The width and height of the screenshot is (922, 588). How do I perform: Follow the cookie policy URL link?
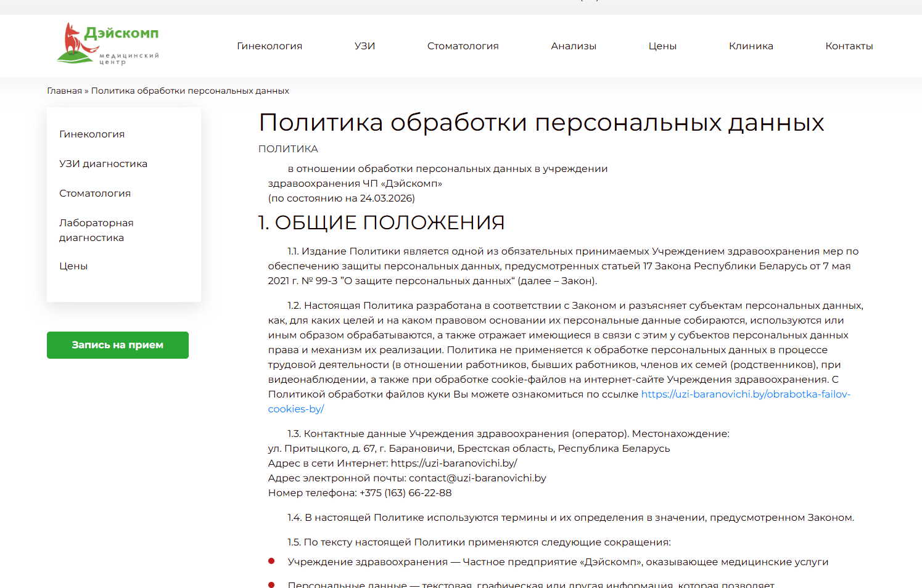click(x=745, y=394)
